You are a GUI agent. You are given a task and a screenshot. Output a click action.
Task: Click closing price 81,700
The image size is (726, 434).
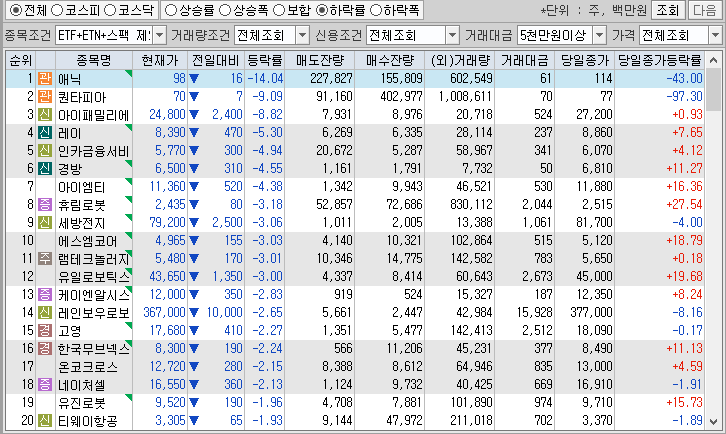pos(595,222)
